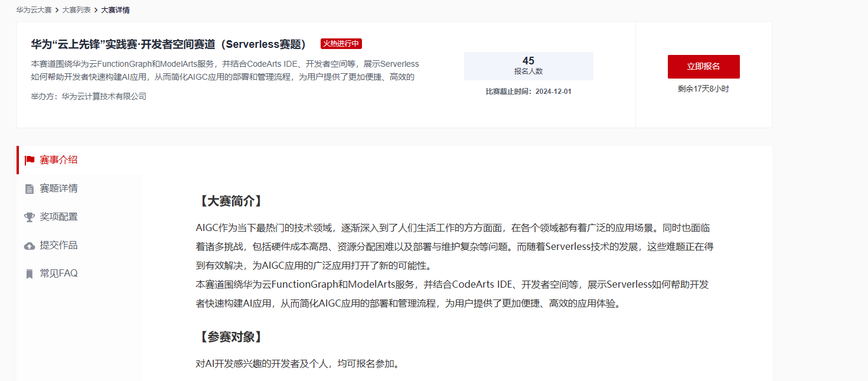Image resolution: width=868 pixels, height=381 pixels.
Task: Click the trophy icon beside 奖项配置
Action: click(x=30, y=217)
